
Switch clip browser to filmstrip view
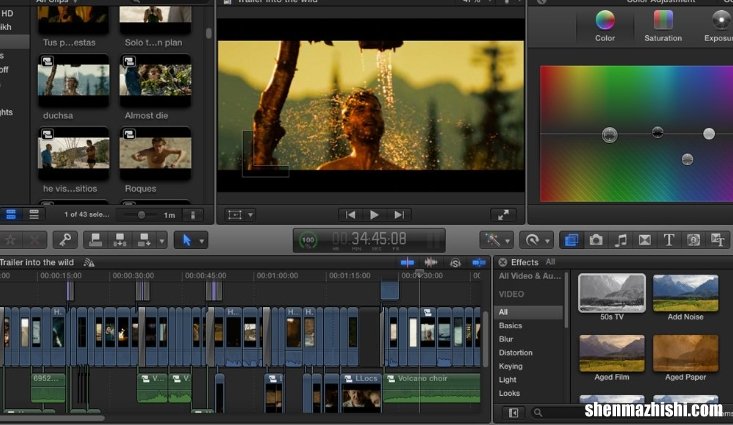pos(11,215)
